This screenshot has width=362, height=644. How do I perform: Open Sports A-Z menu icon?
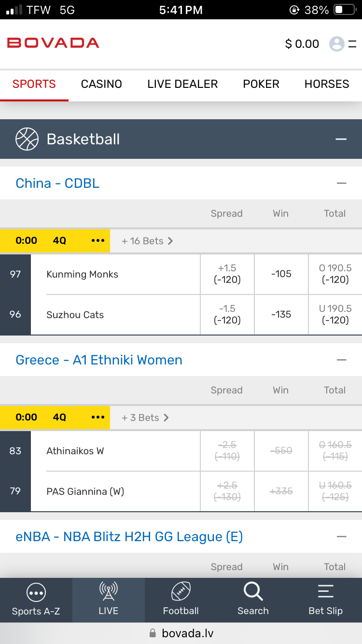36,592
